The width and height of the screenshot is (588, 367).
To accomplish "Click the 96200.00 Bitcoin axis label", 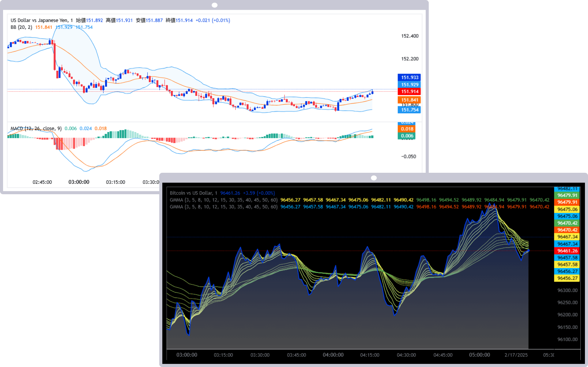I will (x=567, y=315).
